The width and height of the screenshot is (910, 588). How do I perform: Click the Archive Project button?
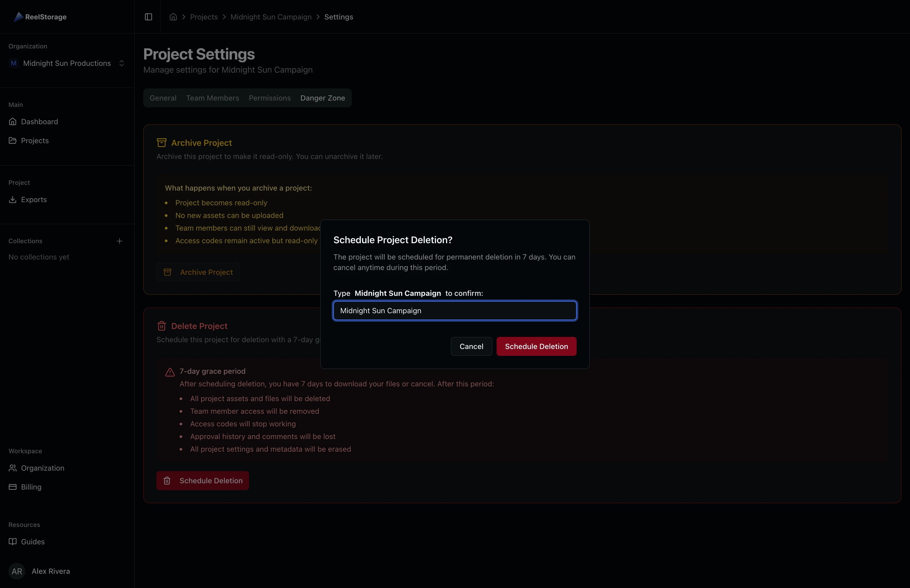(x=198, y=272)
